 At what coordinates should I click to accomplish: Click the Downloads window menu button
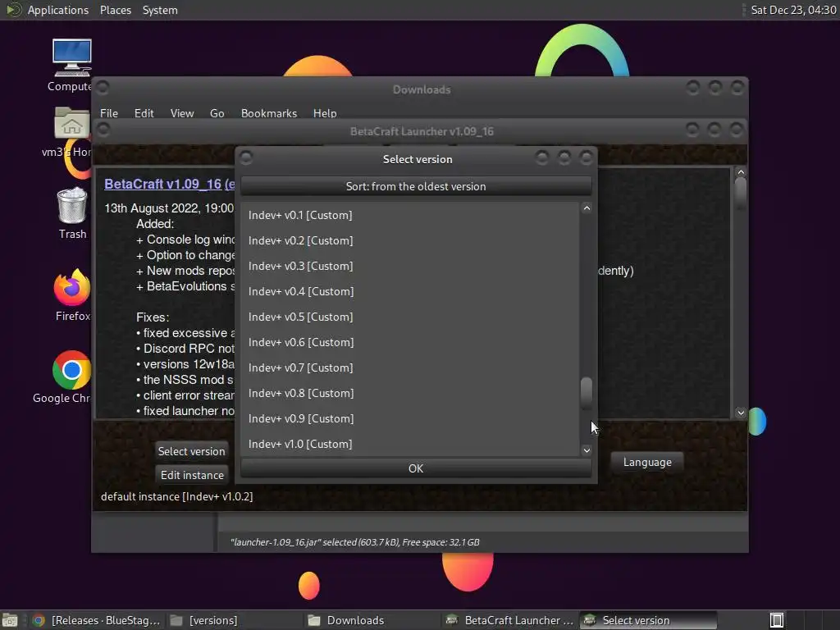(103, 87)
